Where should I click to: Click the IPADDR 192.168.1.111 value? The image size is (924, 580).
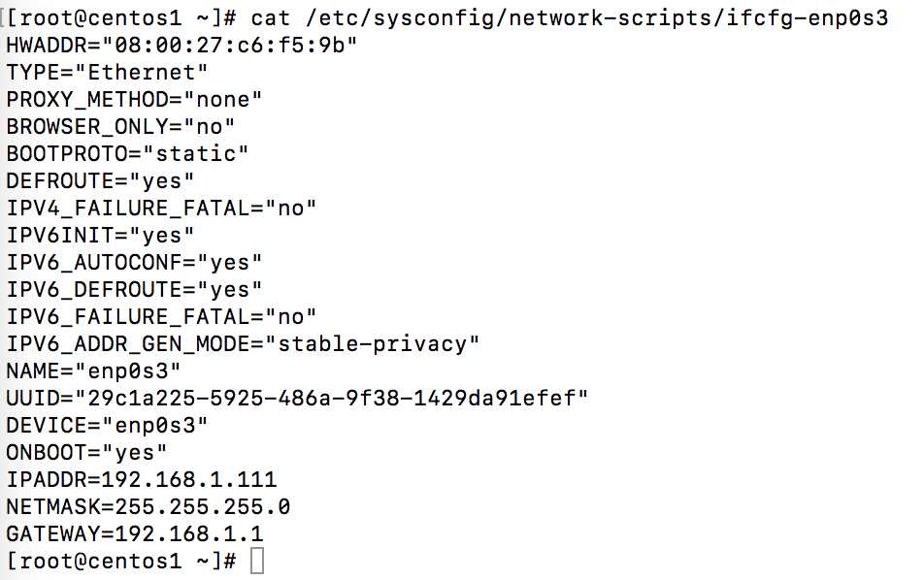(x=196, y=480)
